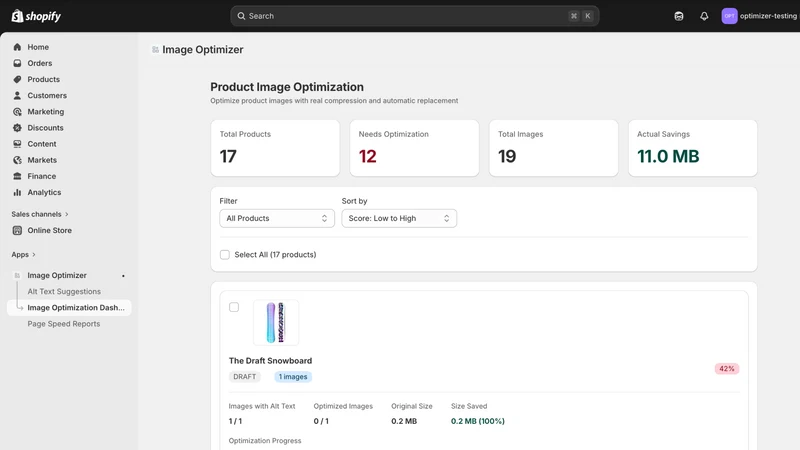Open Orders in sidebar

click(40, 63)
